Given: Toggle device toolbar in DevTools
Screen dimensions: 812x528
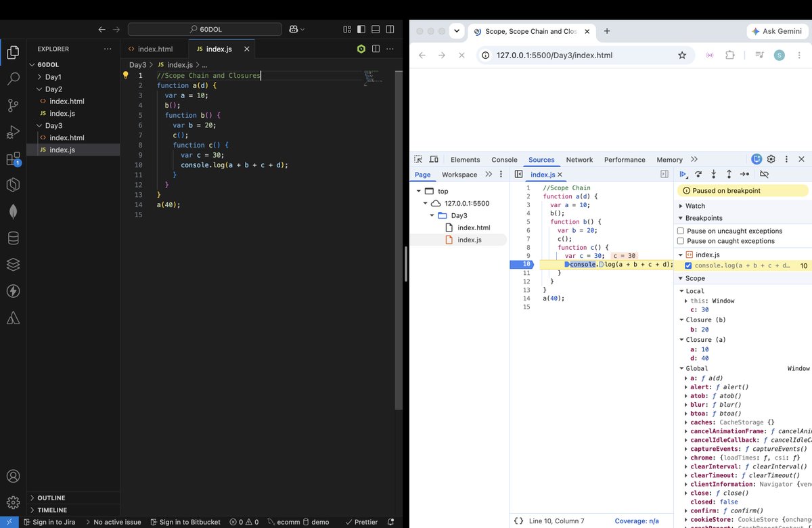Looking at the screenshot, I should pos(434,160).
